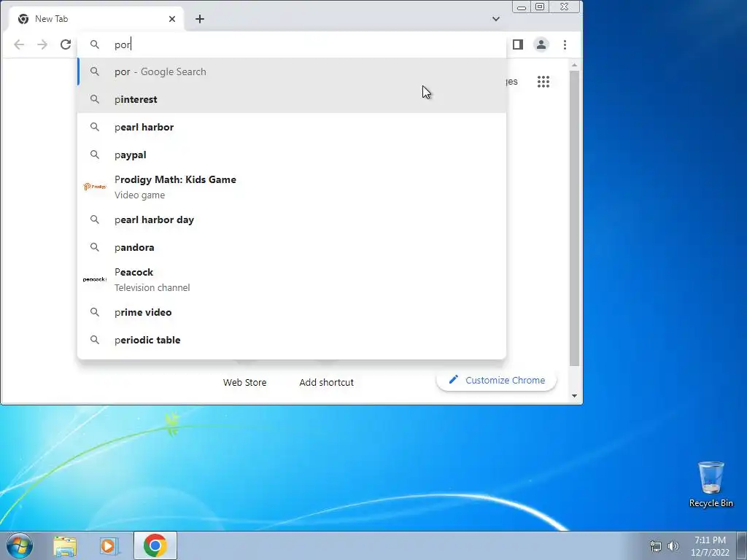Click Add shortcut

(326, 382)
